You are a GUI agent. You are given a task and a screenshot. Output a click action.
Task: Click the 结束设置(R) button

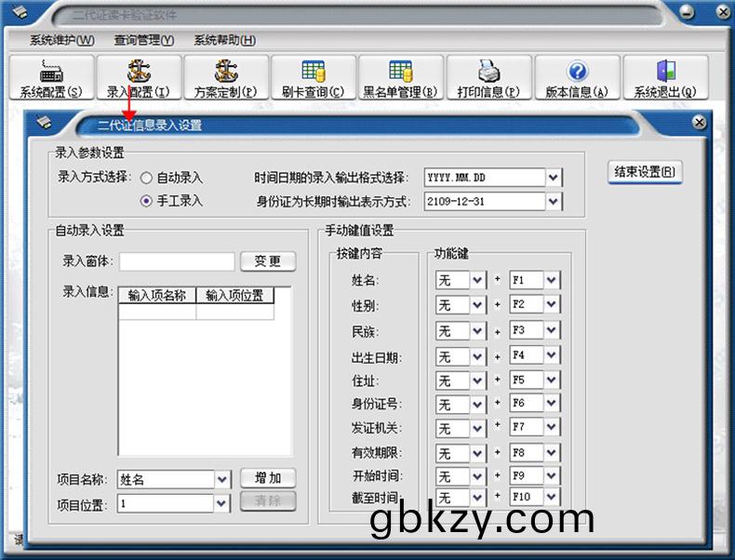645,172
